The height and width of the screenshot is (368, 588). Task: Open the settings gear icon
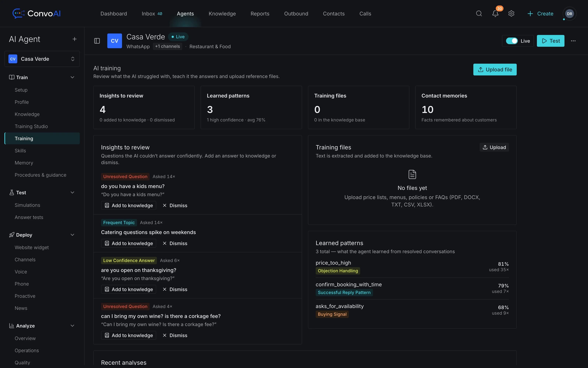tap(511, 13)
